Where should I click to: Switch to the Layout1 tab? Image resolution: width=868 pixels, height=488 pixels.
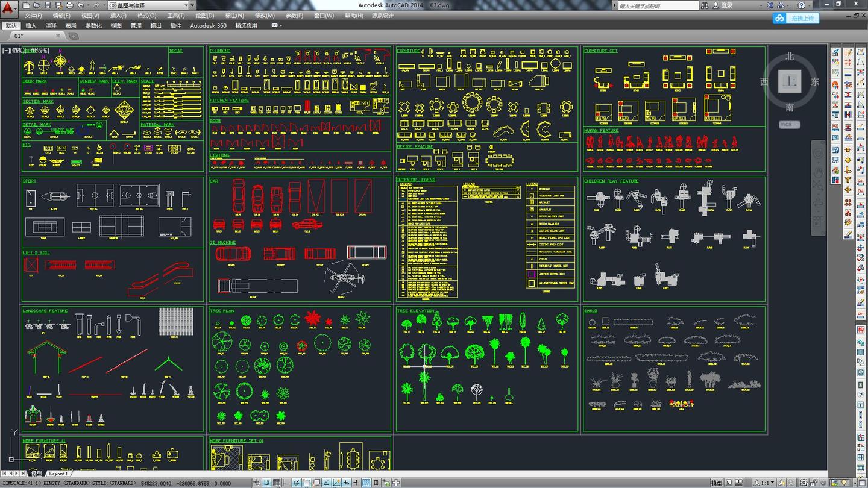(58, 474)
